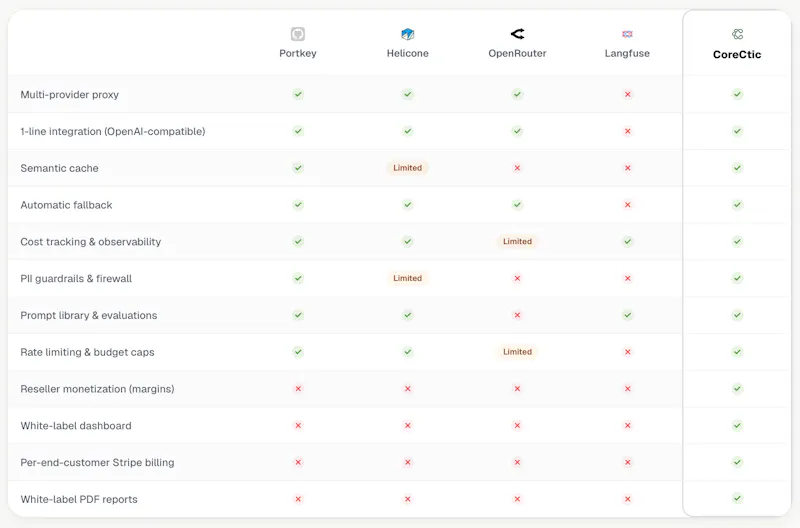Click the Portkey logo icon
The height and width of the screenshot is (528, 800).
[298, 34]
